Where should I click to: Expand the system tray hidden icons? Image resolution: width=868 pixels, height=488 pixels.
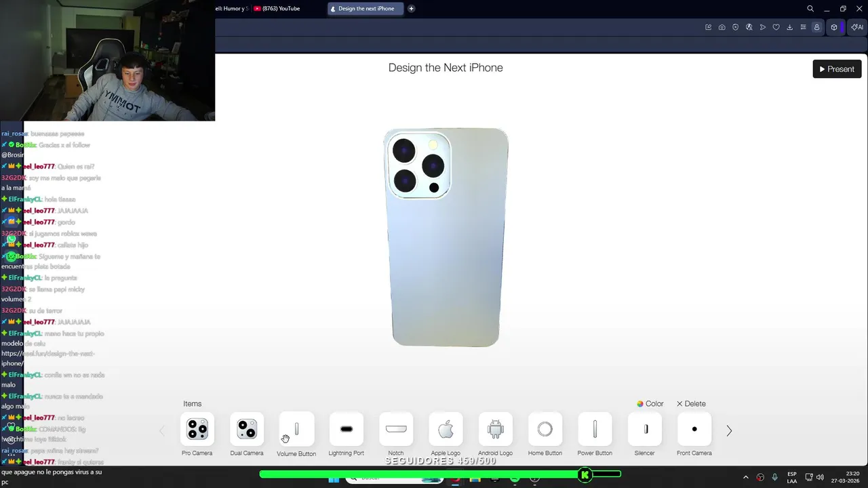click(x=746, y=477)
